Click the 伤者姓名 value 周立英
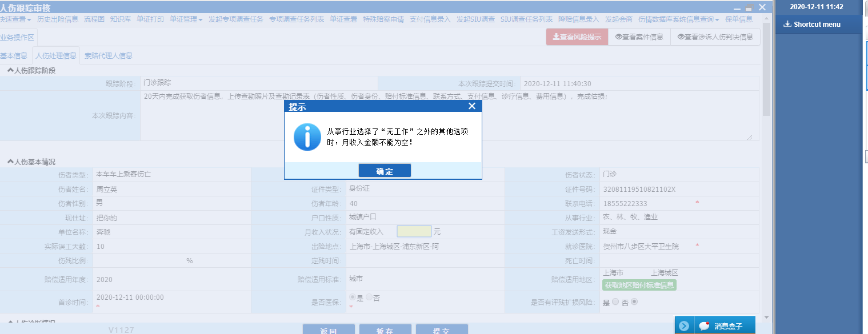This screenshot has height=334, width=868. pyautogui.click(x=107, y=188)
